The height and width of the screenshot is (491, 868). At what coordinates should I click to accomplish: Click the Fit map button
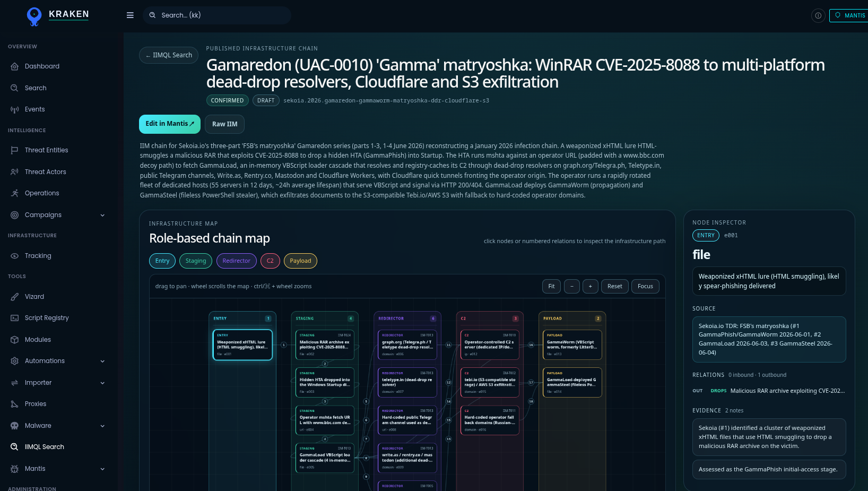tap(551, 287)
